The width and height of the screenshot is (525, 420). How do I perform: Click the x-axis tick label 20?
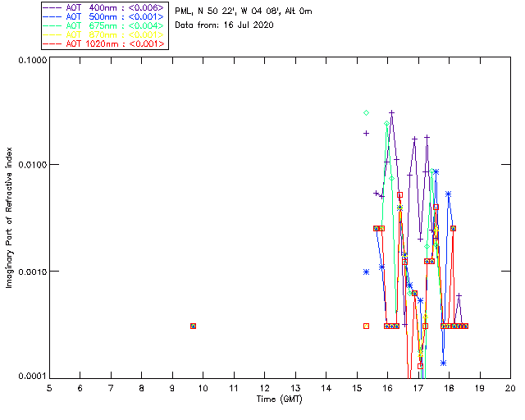pyautogui.click(x=510, y=388)
